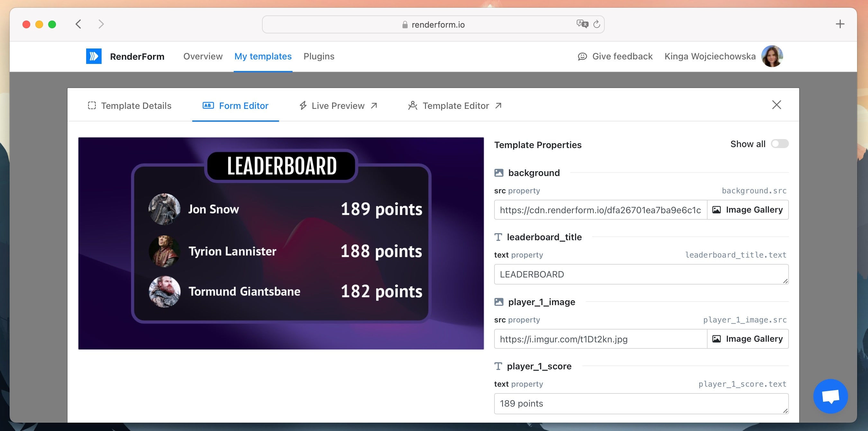
Task: Click the leaderboard_title text field resize handle
Action: click(x=785, y=281)
